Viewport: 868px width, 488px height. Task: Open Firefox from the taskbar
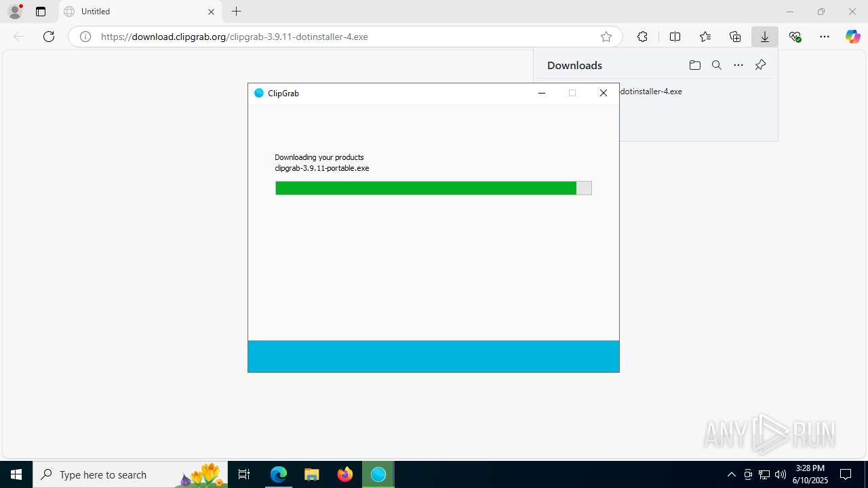coord(345,474)
